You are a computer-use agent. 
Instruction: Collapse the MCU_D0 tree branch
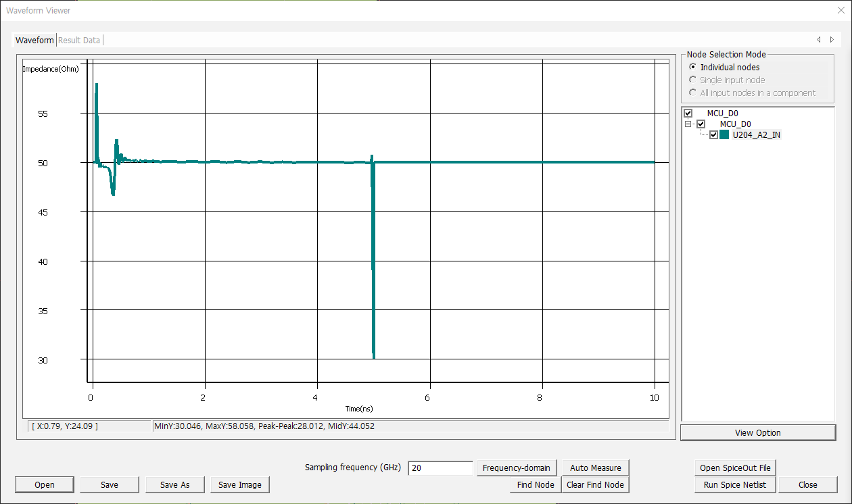tap(688, 124)
